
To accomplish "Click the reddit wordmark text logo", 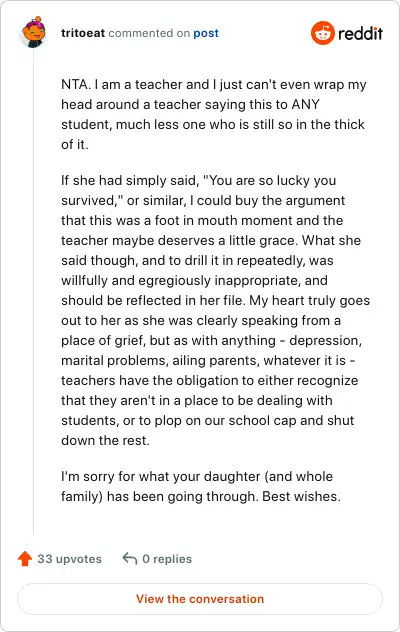I will coord(360,33).
